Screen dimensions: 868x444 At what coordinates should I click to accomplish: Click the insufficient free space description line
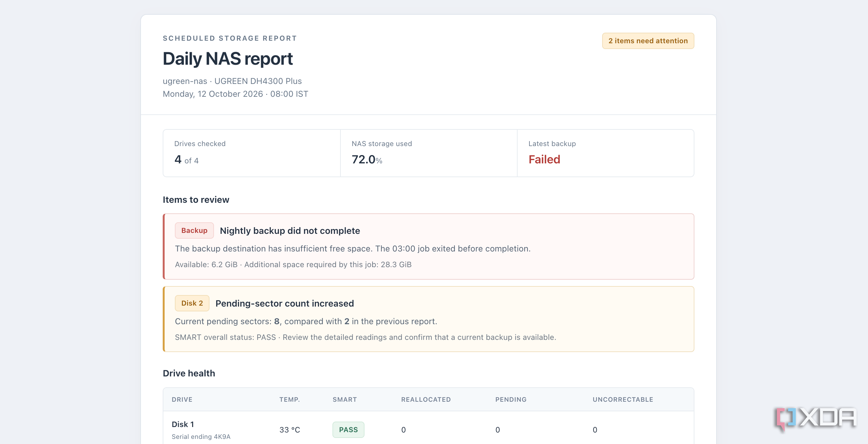[352, 249]
